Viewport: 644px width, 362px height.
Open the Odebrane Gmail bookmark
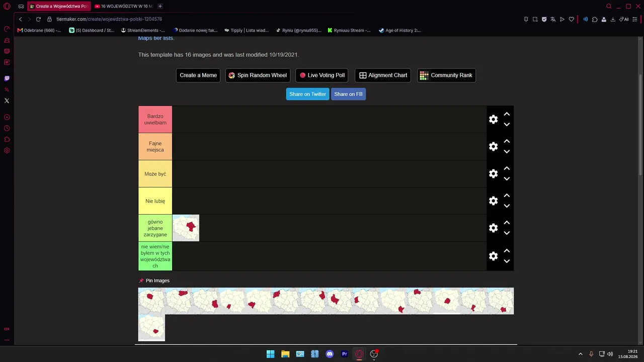(39, 30)
